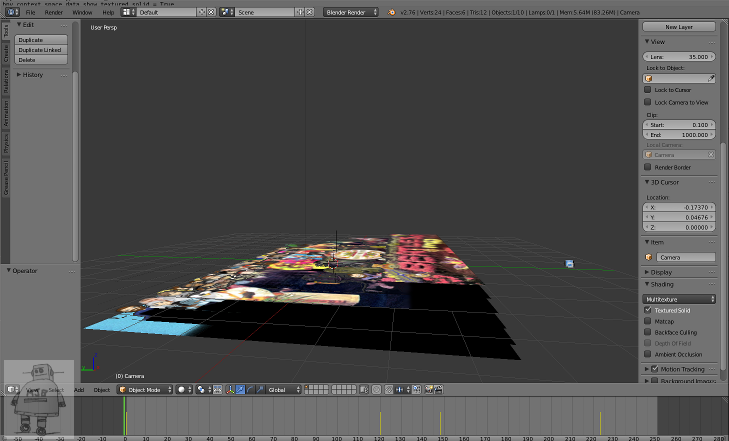Screen dimensions: 729x441
Task: Toggle proportional editing circle icon
Action: 377,389
